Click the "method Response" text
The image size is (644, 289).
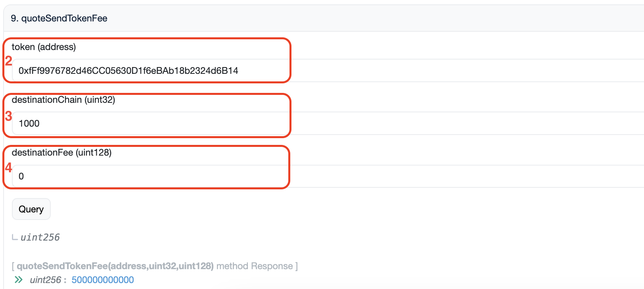[255, 266]
